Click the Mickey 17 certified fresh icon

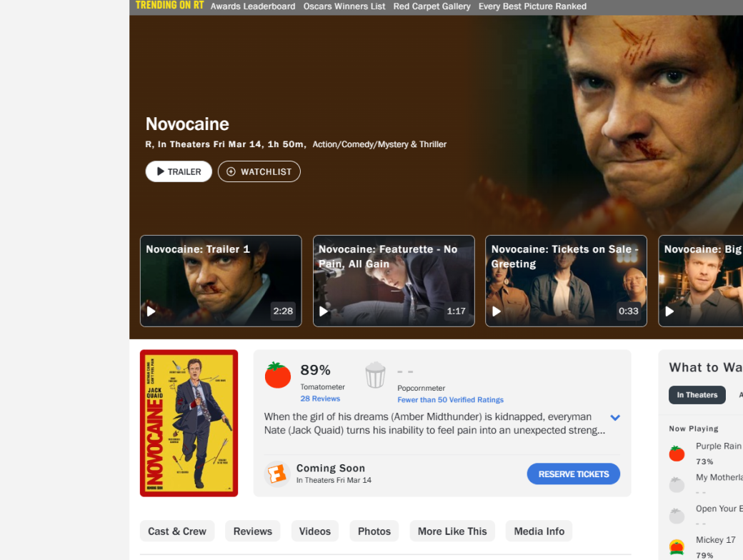[677, 547]
